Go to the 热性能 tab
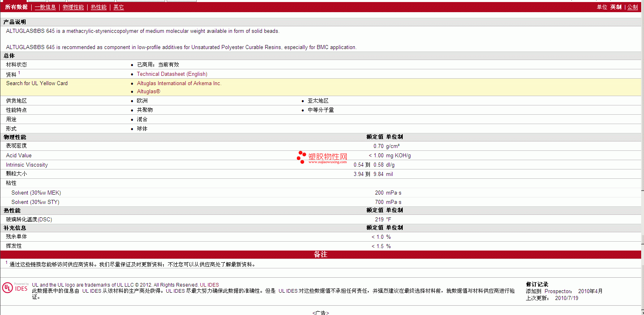 click(99, 7)
